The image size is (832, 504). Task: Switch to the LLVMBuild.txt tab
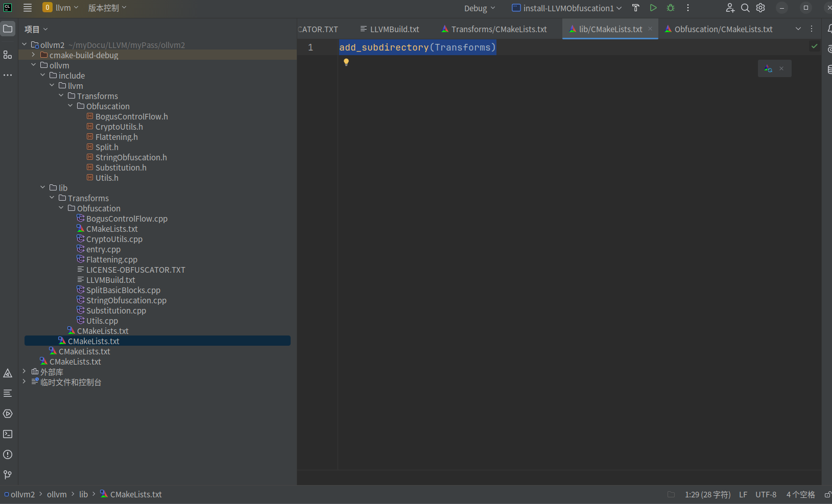[389, 29]
